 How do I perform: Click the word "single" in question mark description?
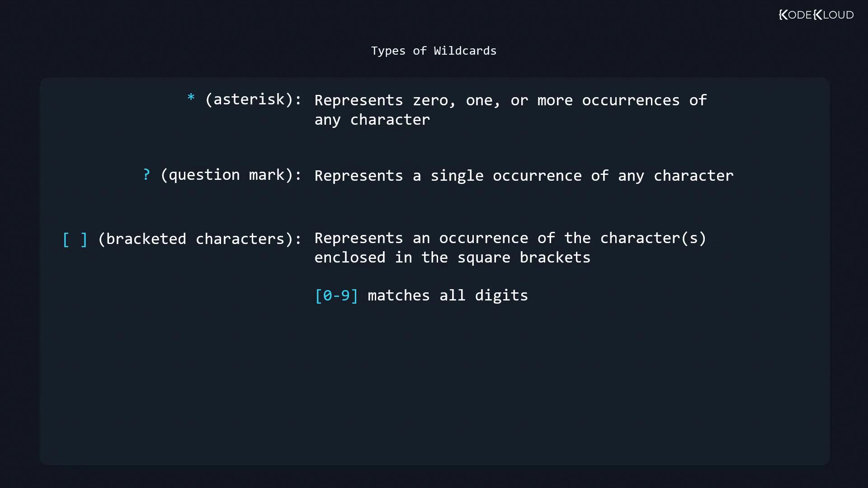pyautogui.click(x=457, y=176)
